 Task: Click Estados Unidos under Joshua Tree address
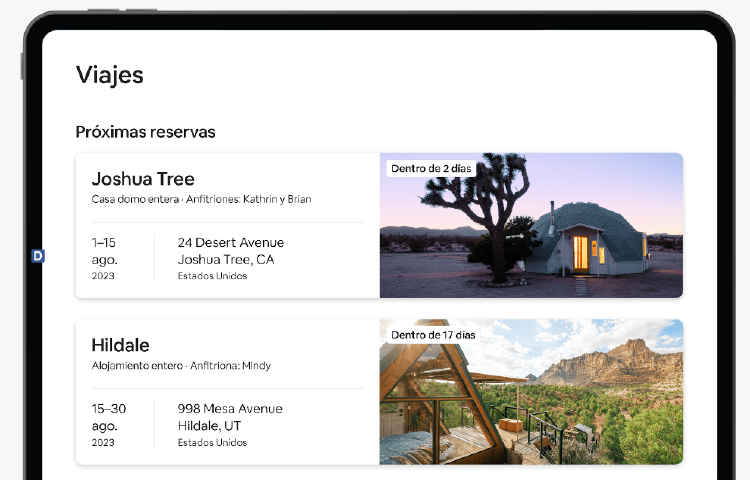pyautogui.click(x=212, y=276)
